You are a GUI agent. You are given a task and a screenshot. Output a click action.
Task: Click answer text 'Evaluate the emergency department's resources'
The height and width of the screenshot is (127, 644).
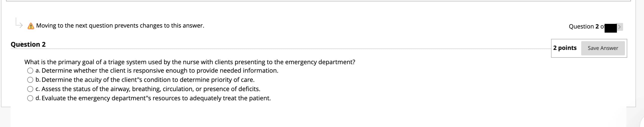(x=156, y=98)
